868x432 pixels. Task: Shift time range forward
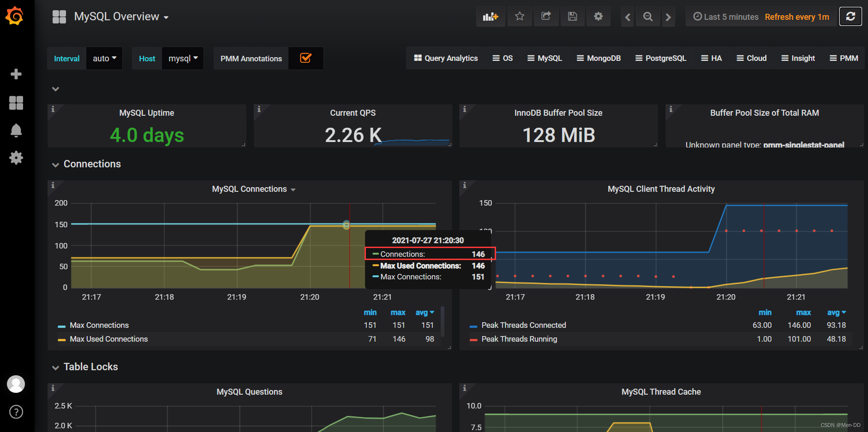pyautogui.click(x=668, y=17)
